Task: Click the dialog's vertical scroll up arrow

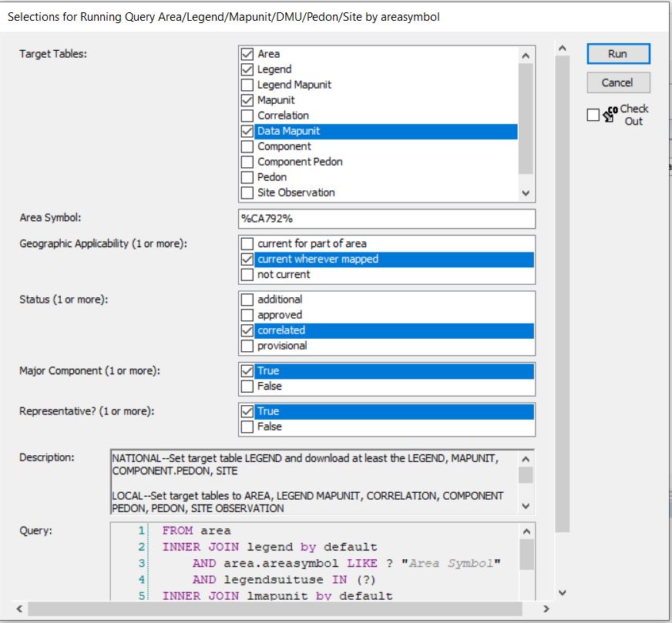Action: point(563,49)
